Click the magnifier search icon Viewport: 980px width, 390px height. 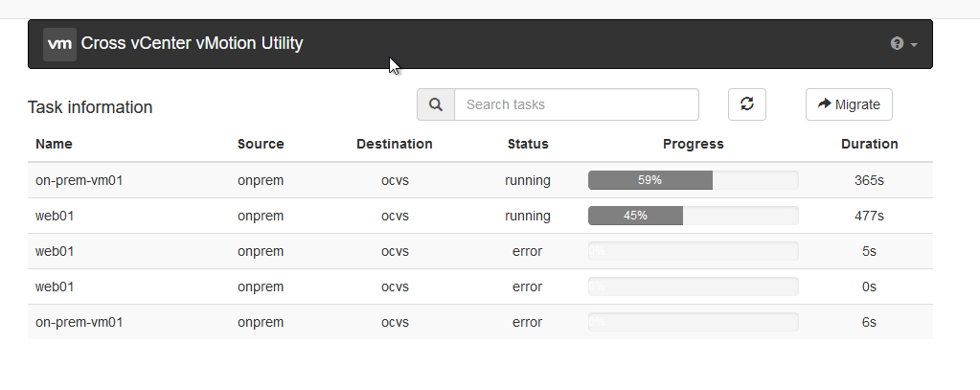[x=436, y=104]
